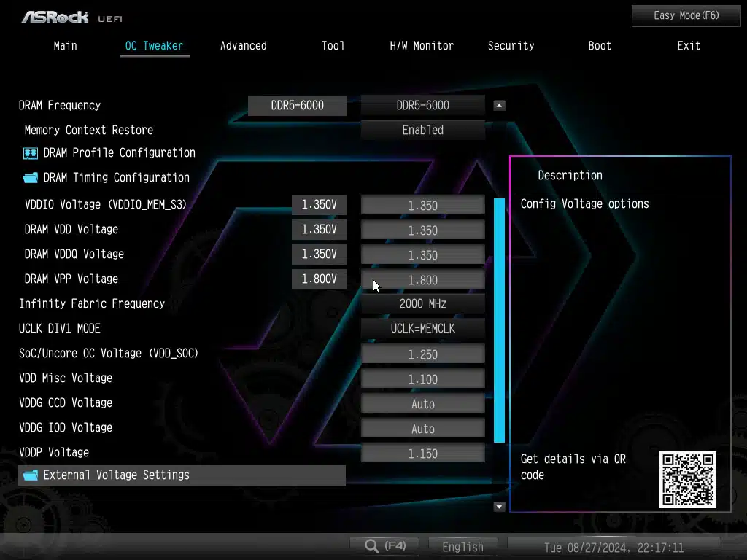Toggle Memory Context Restore Enabled setting
This screenshot has height=560, width=747.
click(422, 131)
